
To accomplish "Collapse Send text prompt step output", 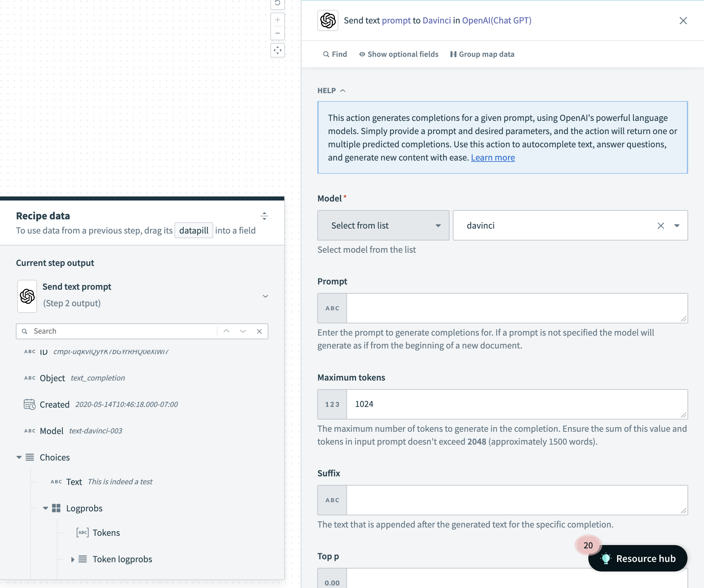I will 265,296.
